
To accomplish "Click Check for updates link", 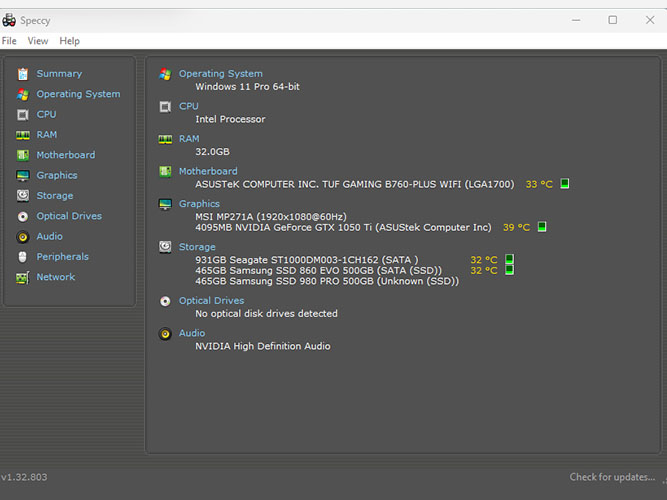I will pos(612,478).
